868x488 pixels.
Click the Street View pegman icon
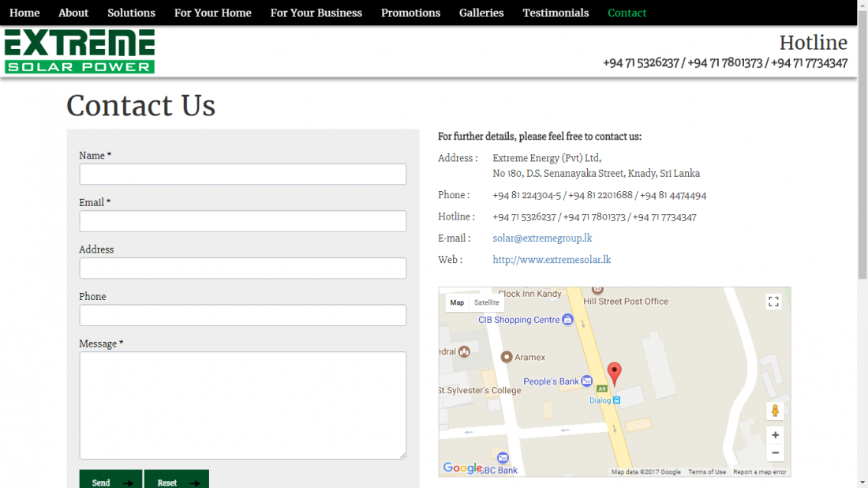click(775, 411)
